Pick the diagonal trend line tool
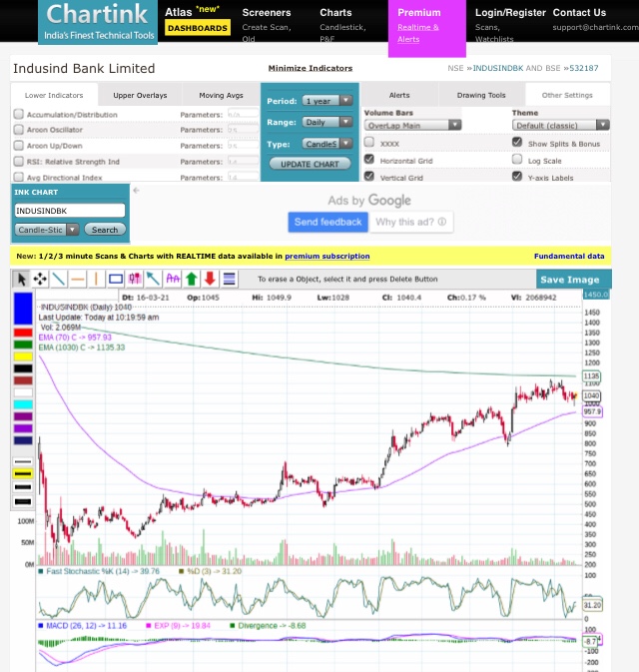 (59, 280)
